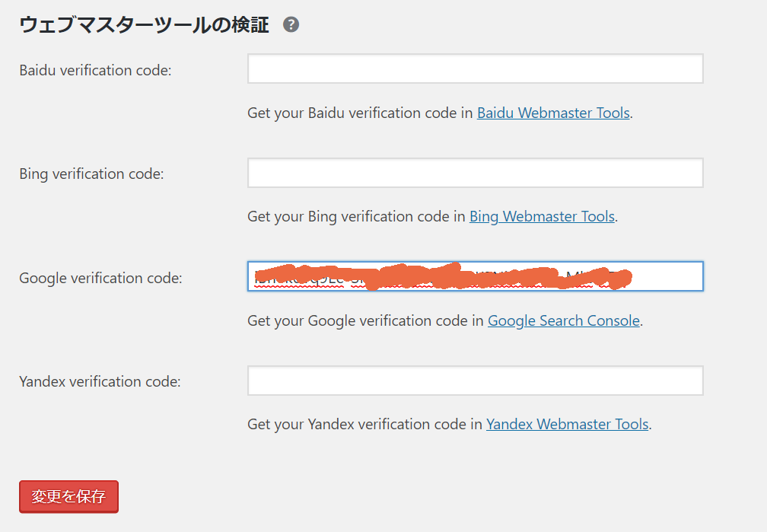Click the 'Google verification code:' label
The width and height of the screenshot is (767, 532).
point(100,279)
